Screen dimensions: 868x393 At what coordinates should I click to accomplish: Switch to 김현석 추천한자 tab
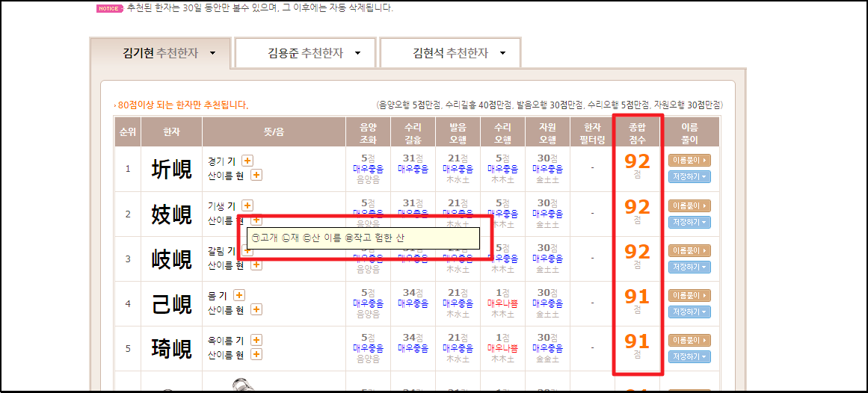(x=451, y=54)
